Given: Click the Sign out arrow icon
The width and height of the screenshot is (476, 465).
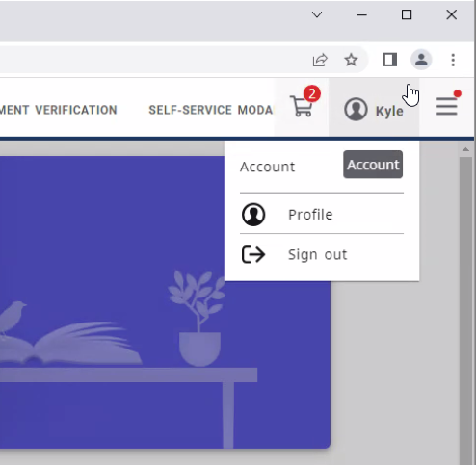Looking at the screenshot, I should 253,254.
